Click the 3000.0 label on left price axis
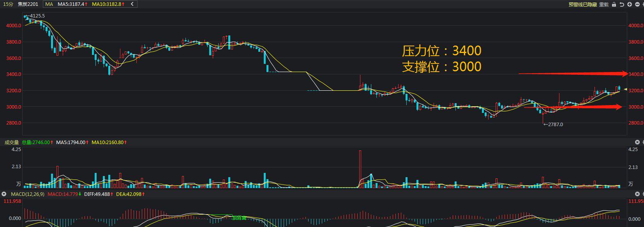 [14, 107]
